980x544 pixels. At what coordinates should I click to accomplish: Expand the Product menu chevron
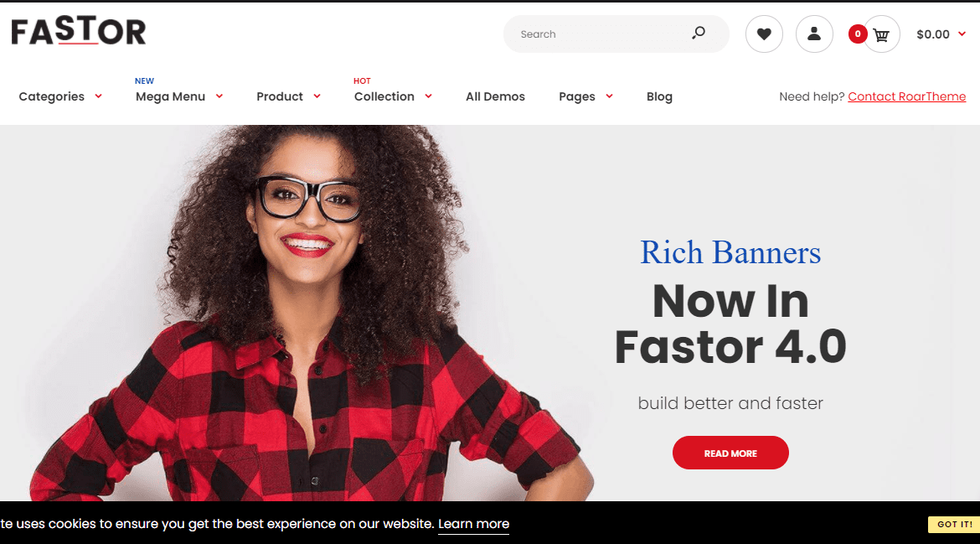(317, 96)
